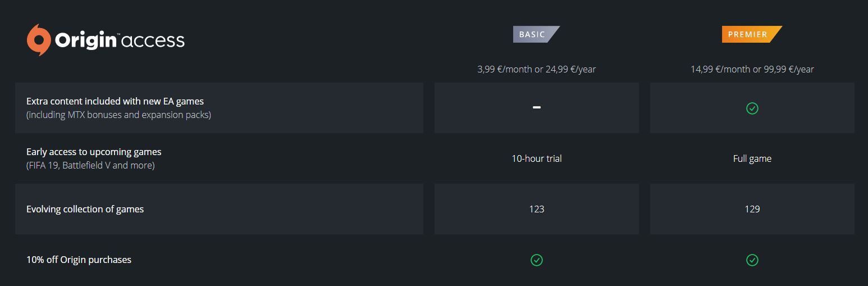
Task: Click the Premier checkmark for extra content
Action: [752, 108]
